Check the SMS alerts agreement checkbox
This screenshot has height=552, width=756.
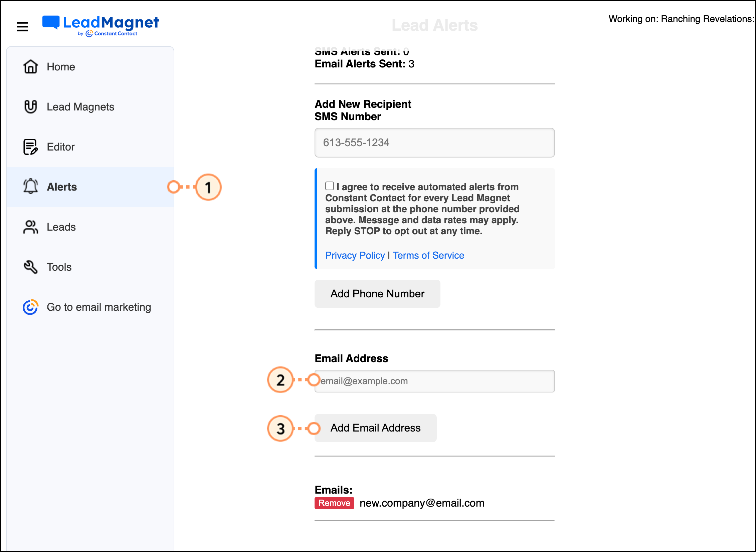329,186
